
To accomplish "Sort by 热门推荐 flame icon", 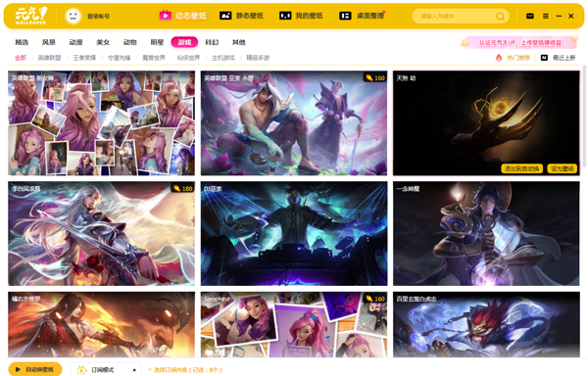I will pos(513,58).
